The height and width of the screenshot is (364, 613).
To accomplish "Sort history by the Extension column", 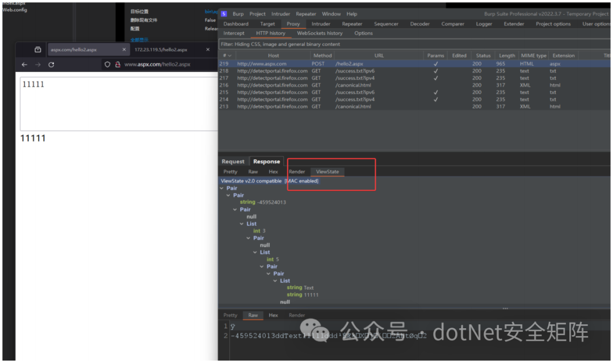I will click(564, 56).
